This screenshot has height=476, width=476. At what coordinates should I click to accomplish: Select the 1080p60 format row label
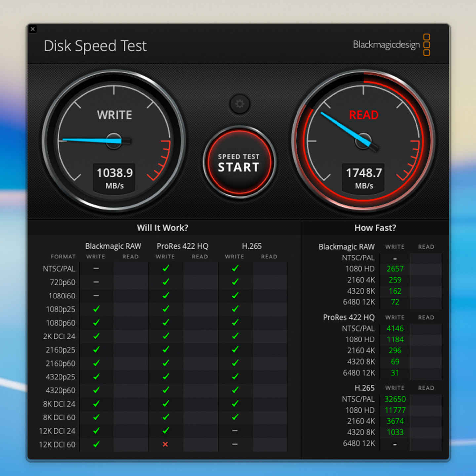pos(60,323)
